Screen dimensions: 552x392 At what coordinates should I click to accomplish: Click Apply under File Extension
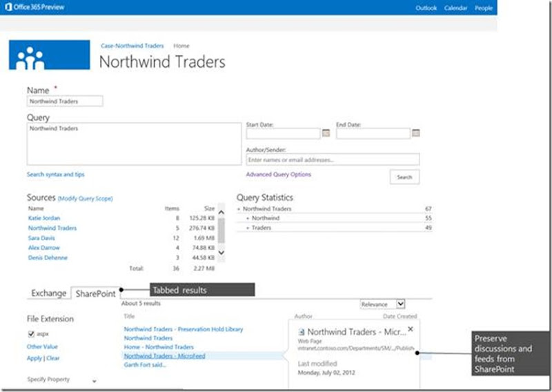tap(34, 358)
